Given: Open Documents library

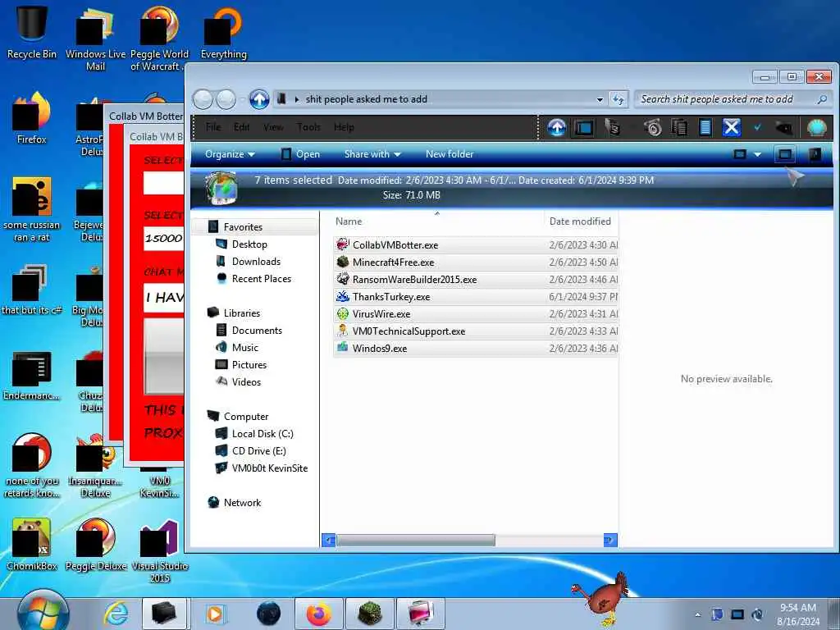Looking at the screenshot, I should pyautogui.click(x=257, y=331).
